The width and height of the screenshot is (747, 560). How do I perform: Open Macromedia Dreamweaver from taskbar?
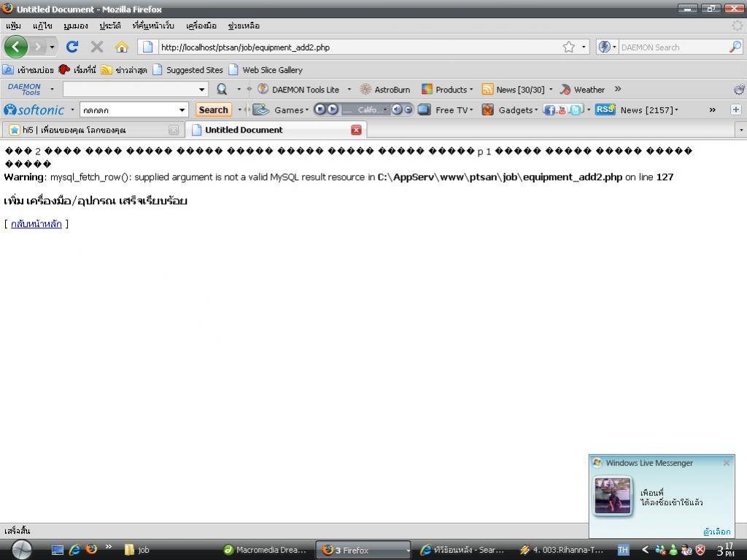266,550
